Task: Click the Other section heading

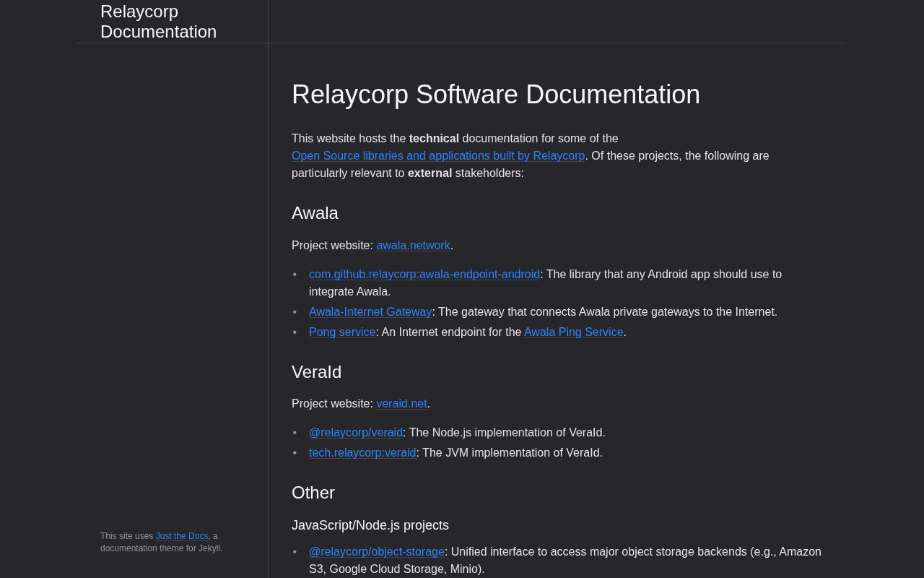Action: pos(313,493)
